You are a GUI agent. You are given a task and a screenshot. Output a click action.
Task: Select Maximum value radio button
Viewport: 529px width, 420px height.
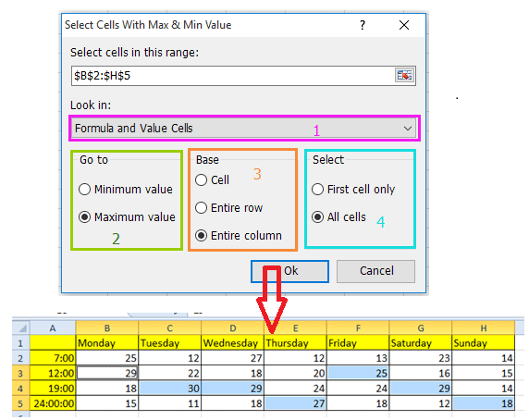point(84,216)
